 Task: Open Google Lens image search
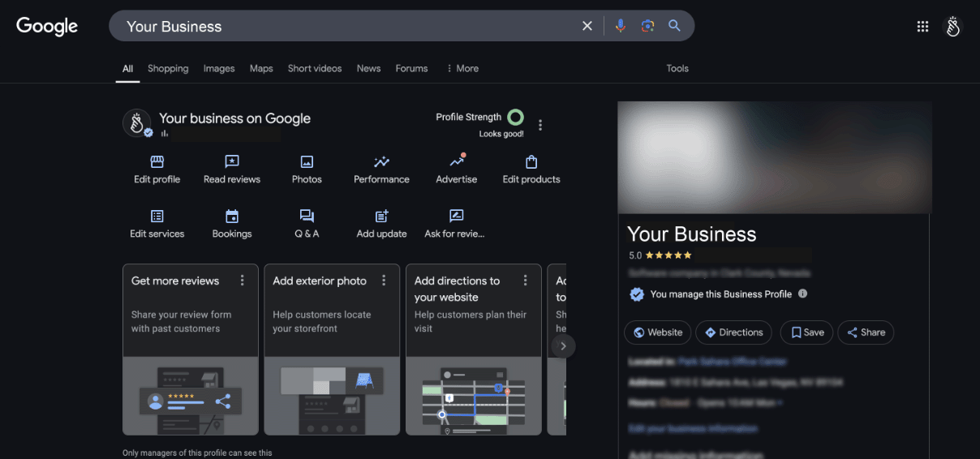coord(647,26)
